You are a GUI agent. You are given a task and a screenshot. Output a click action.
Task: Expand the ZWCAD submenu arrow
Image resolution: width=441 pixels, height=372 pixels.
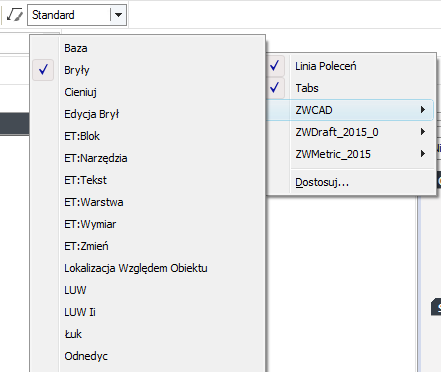[x=423, y=110]
